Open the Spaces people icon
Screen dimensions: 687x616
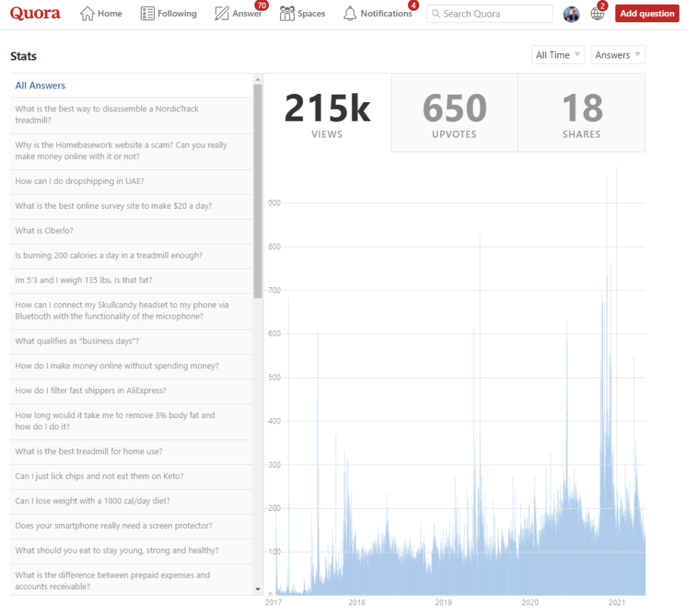coord(287,13)
